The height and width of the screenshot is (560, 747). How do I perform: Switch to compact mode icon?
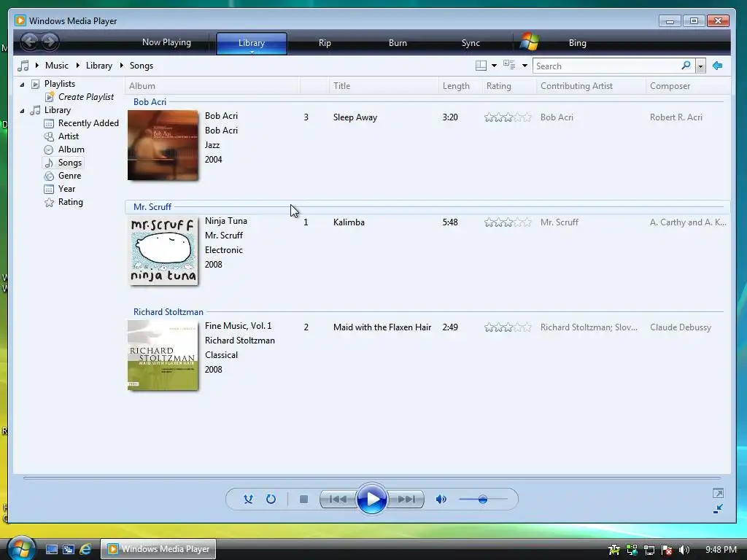click(x=718, y=508)
